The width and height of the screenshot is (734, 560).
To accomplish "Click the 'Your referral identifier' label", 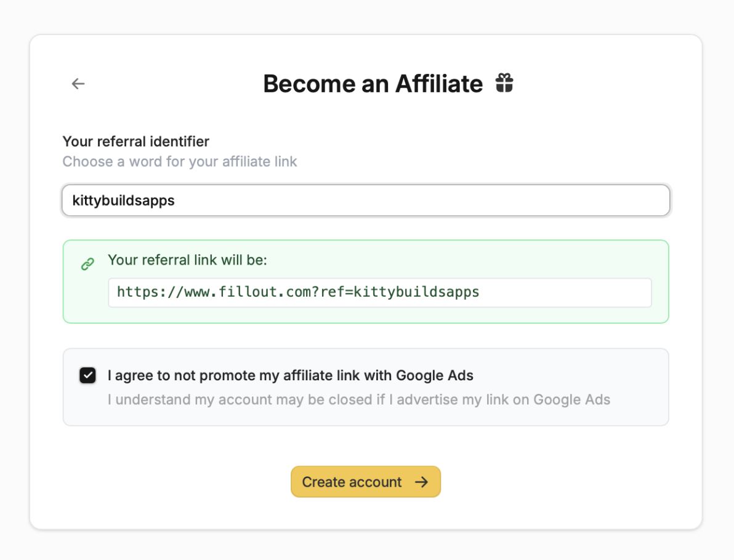I will pyautogui.click(x=136, y=142).
